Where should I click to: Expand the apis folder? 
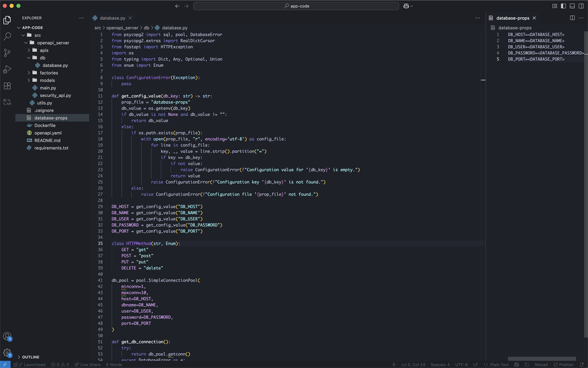click(29, 50)
